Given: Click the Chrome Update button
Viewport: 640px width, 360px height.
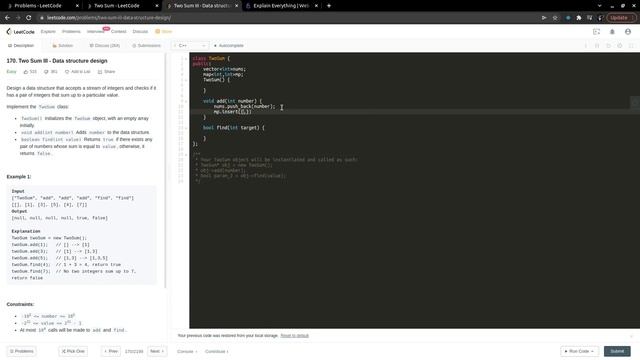Looking at the screenshot, I should (621, 18).
